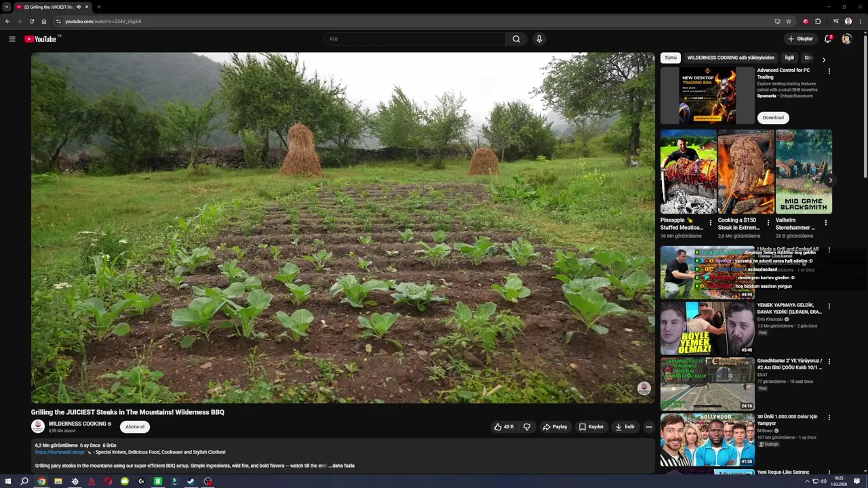Like the video with thumbs up
868x488 pixels.
[x=504, y=427]
